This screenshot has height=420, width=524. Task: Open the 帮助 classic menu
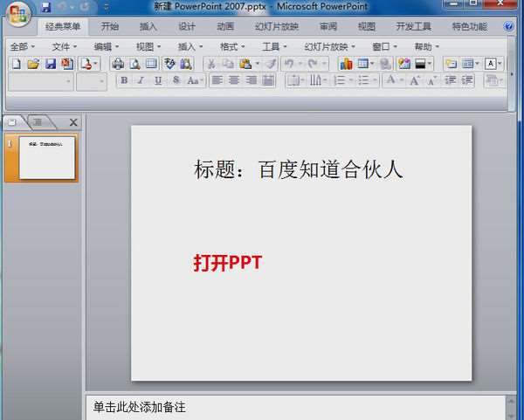[x=427, y=47]
